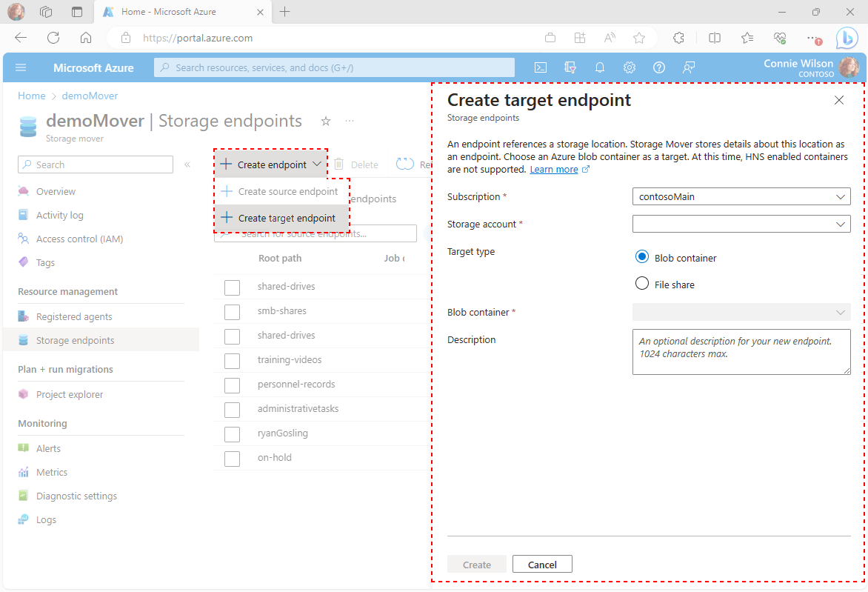The width and height of the screenshot is (868, 592).
Task: Open the notifications bell in the Azure header
Action: pos(599,67)
